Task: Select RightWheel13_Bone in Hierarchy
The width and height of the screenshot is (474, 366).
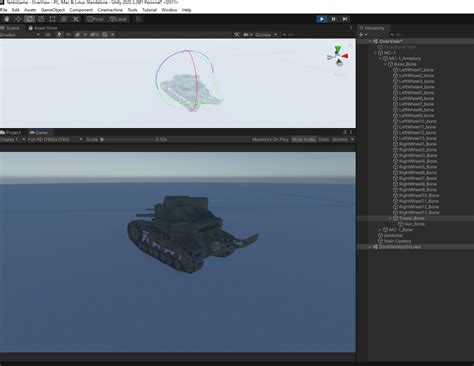Action: [x=419, y=213]
